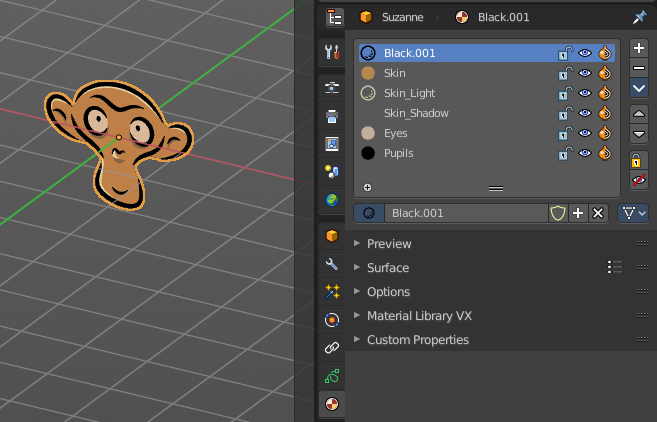
Task: Toggle onion skinning for Pupils
Action: [x=605, y=153]
